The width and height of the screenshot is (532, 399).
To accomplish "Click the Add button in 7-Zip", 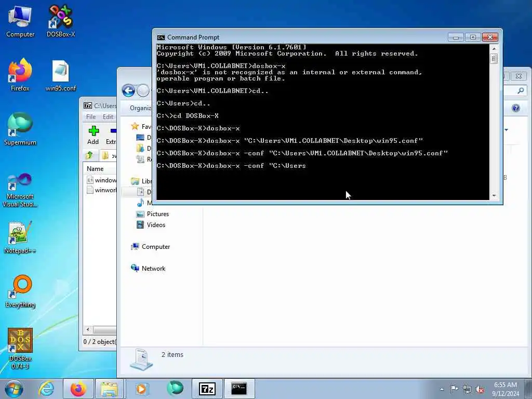I will pos(93,135).
